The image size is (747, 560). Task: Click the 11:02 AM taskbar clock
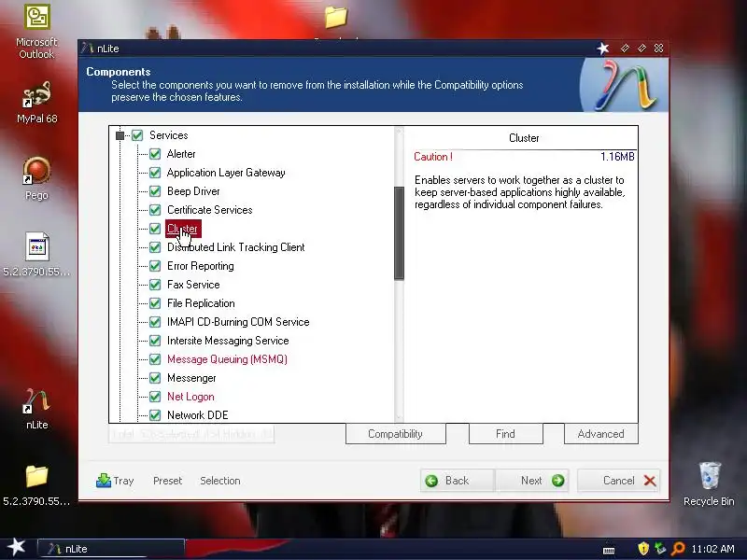(x=712, y=549)
